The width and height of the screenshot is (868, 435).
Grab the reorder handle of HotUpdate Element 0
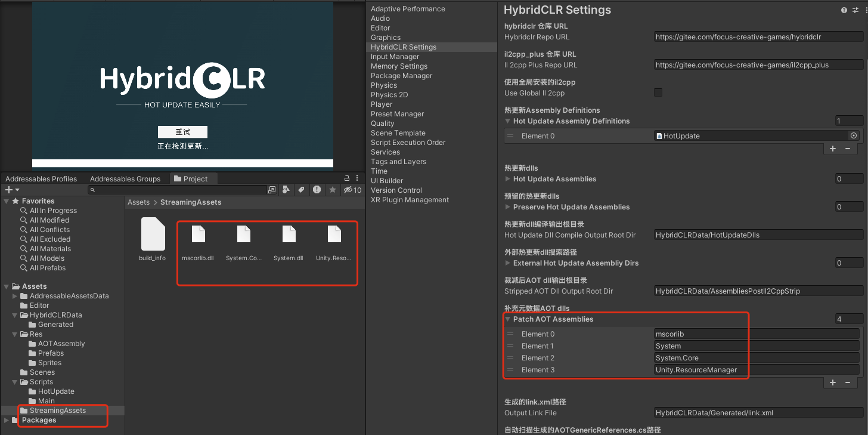coord(510,136)
